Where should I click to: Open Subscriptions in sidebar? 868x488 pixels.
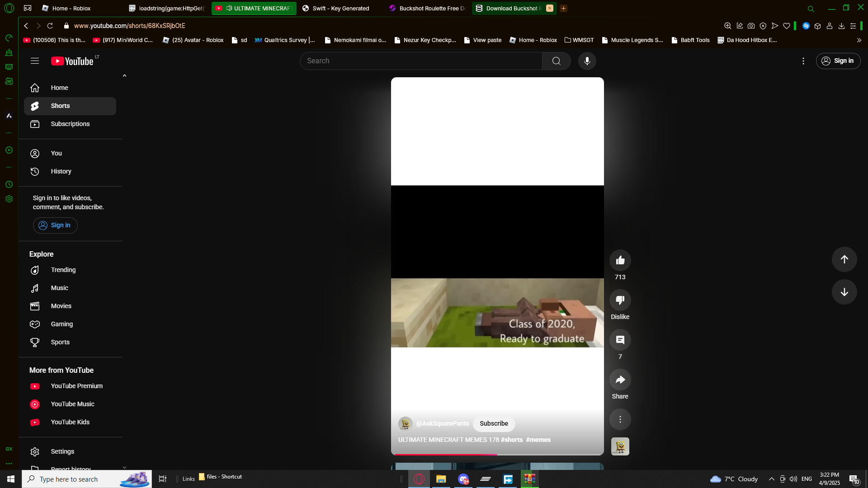pos(70,124)
